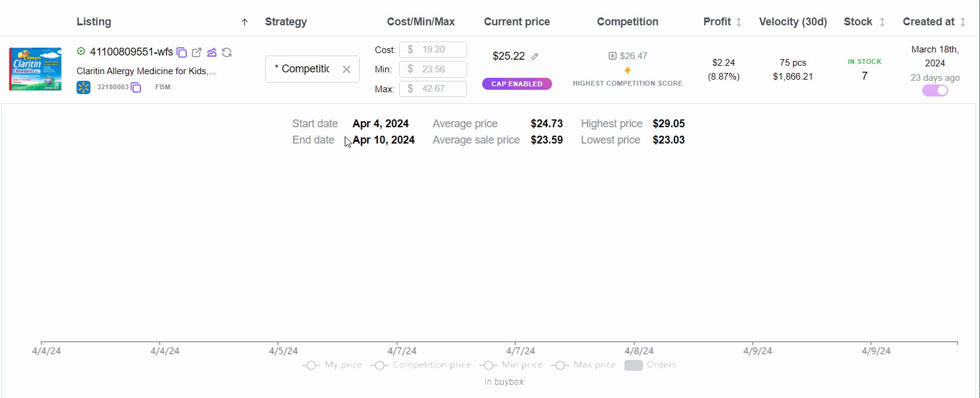Screen dimensions: 980x398
Task: Open listing in external link
Action: pos(196,52)
